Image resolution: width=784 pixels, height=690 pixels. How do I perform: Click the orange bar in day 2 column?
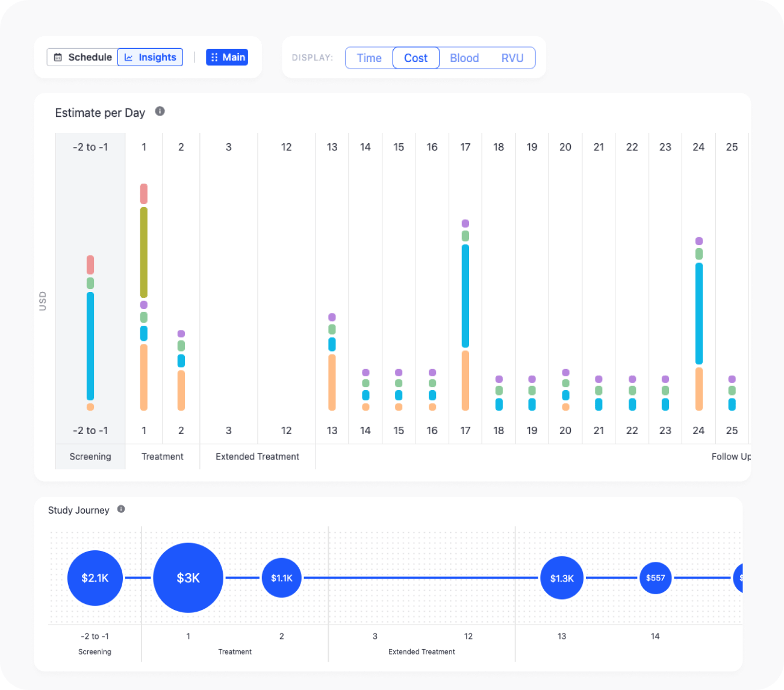(x=181, y=391)
